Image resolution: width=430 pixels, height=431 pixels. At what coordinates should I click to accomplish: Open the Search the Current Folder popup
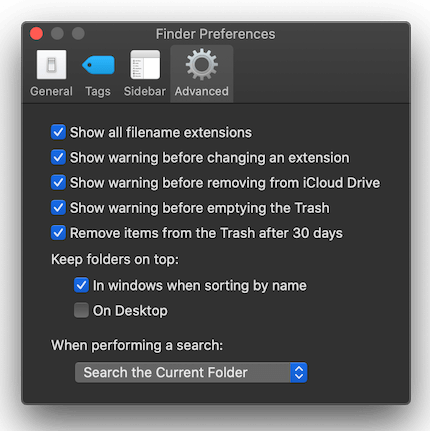[x=191, y=372]
